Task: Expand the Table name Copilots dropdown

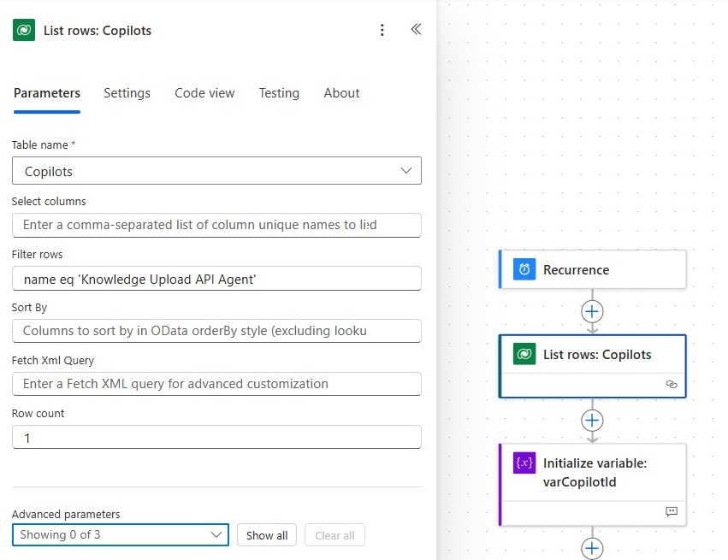Action: point(216,171)
